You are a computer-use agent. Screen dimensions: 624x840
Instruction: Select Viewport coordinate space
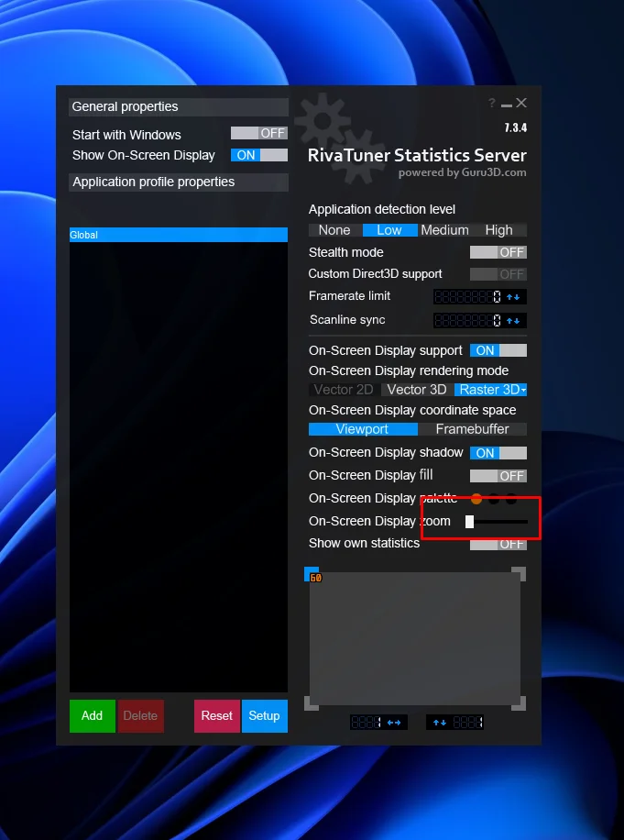[363, 429]
